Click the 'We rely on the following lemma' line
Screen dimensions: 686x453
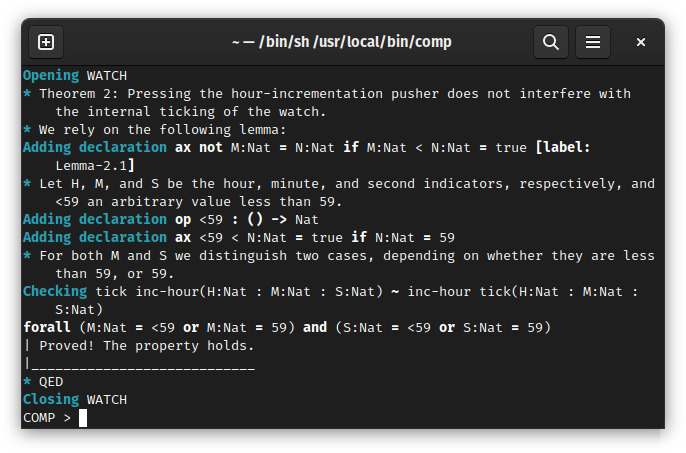[154, 130]
